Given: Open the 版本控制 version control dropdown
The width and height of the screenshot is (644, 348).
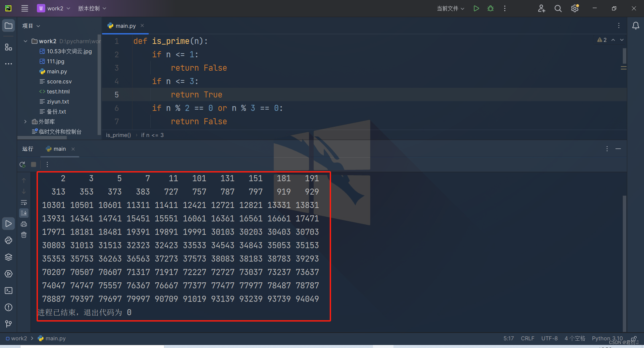Looking at the screenshot, I should (x=92, y=8).
